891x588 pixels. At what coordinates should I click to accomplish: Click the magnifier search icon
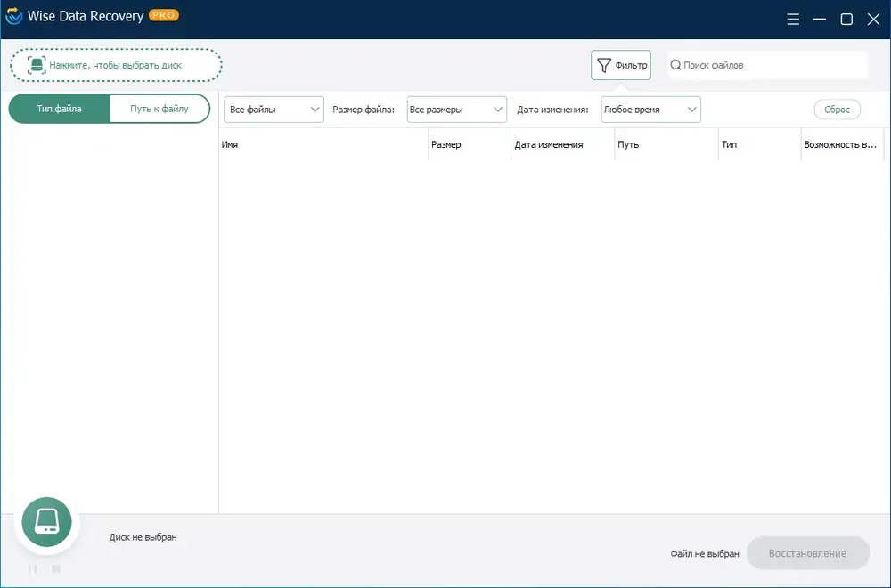pyautogui.click(x=675, y=65)
